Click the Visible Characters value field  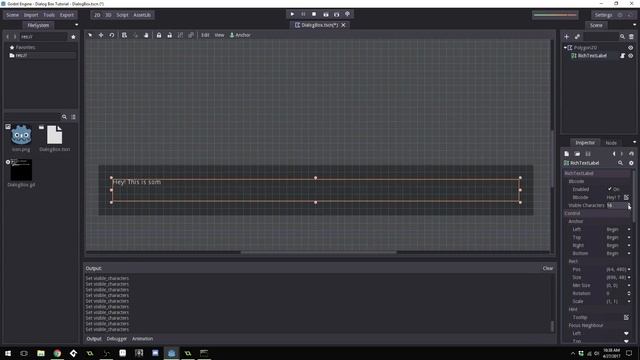(616, 205)
